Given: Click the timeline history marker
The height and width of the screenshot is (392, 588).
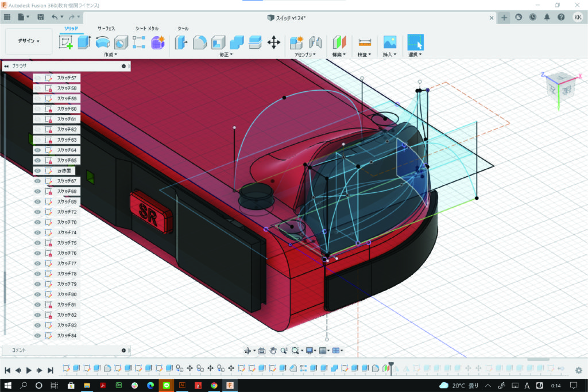Looking at the screenshot, I should point(391,365).
